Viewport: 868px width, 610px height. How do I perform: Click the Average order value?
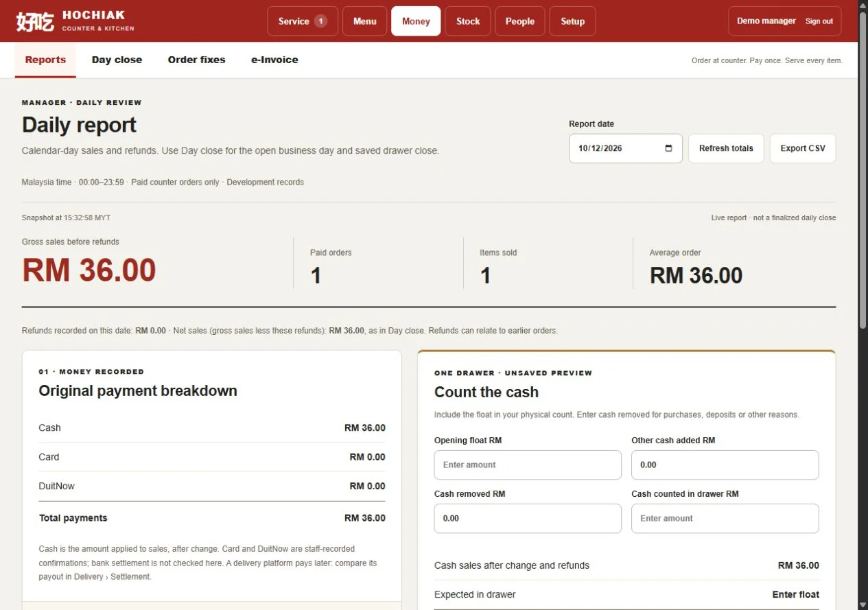click(696, 276)
